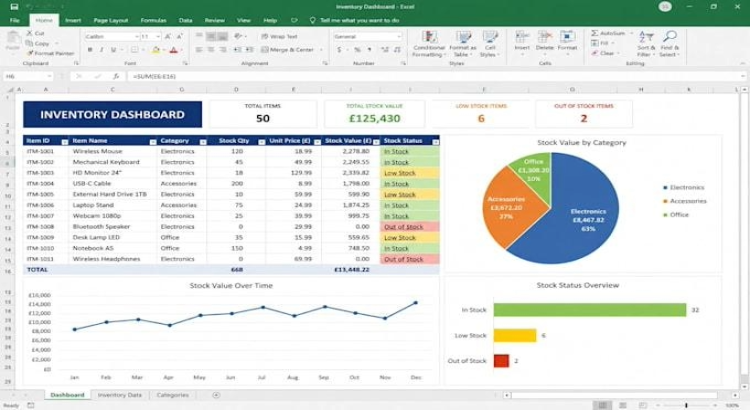
Task: Open Item Name column filter dropdown
Action: [153, 142]
